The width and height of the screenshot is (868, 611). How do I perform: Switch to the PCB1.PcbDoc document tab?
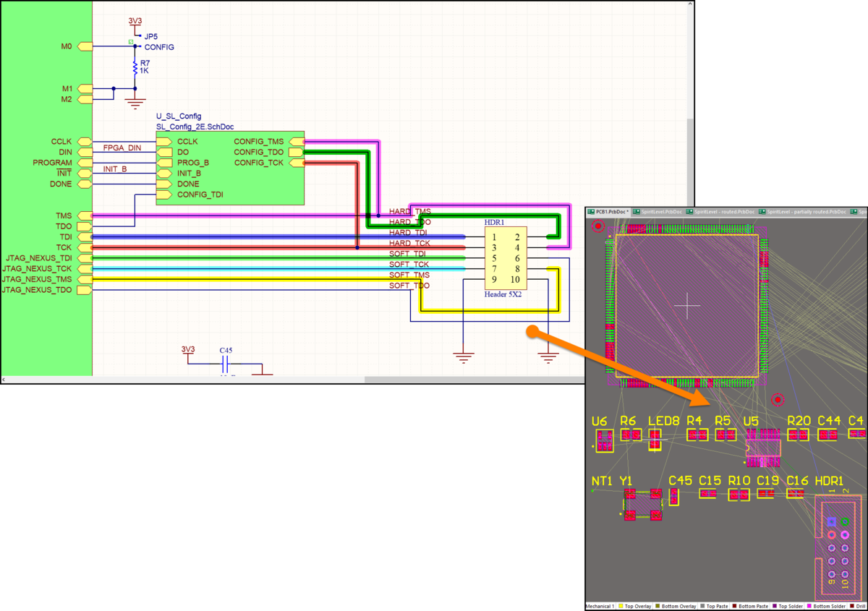coord(608,211)
